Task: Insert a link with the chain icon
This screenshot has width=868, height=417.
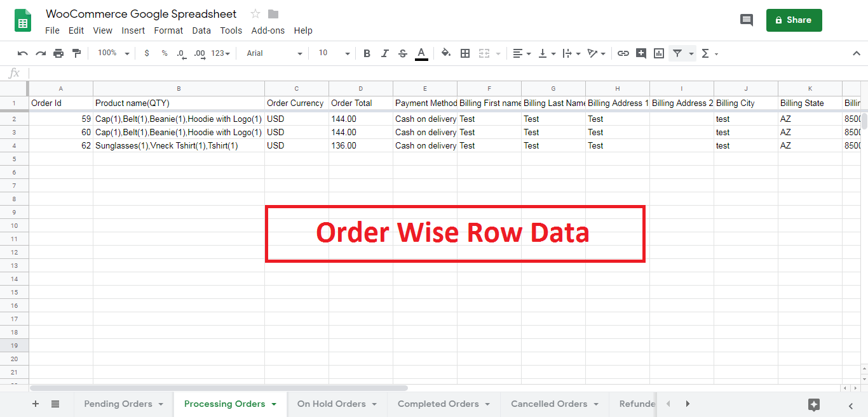Action: tap(623, 53)
